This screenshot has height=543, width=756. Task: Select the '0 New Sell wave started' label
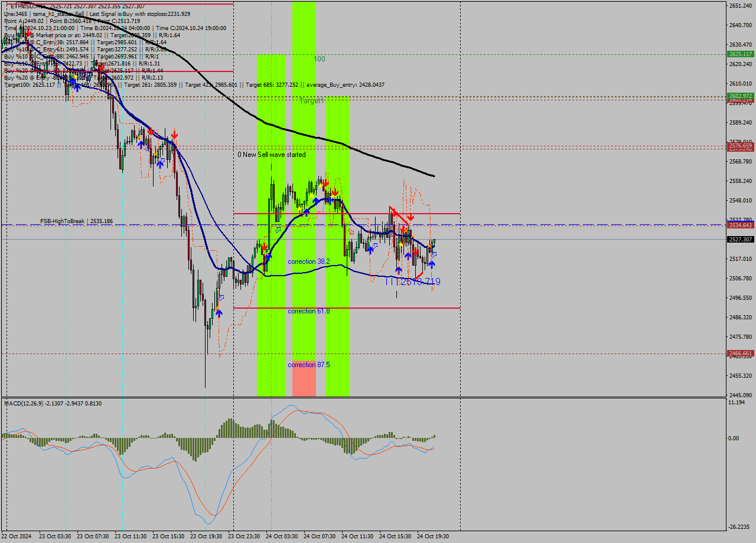point(272,155)
